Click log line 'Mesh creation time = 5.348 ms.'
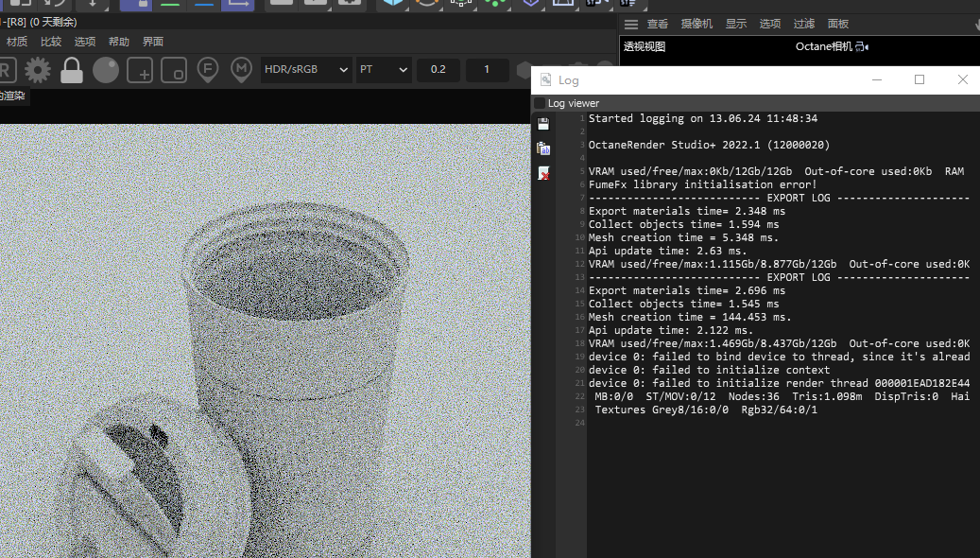The width and height of the screenshot is (980, 558). pos(683,237)
